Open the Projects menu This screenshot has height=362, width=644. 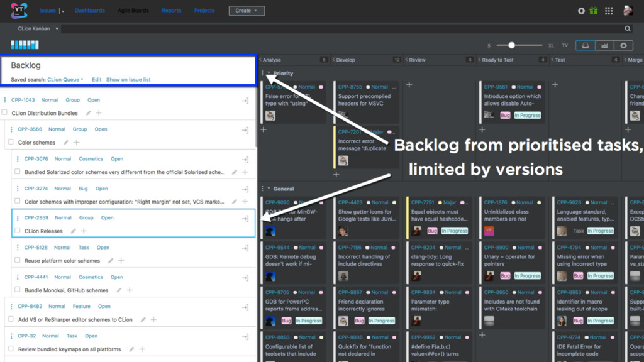204,11
